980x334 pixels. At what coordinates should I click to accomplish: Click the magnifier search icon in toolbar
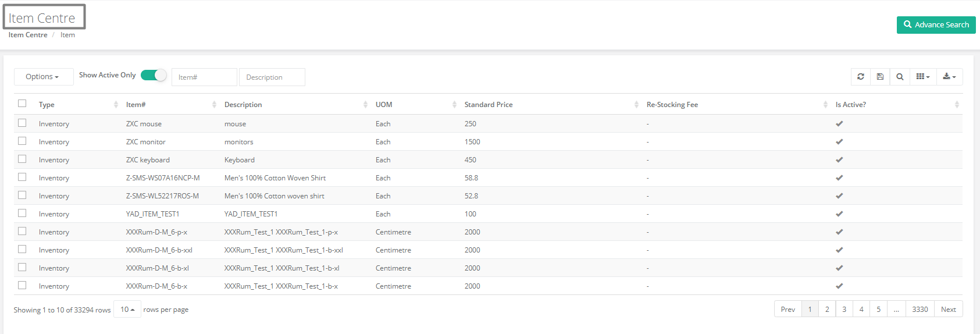pos(900,77)
